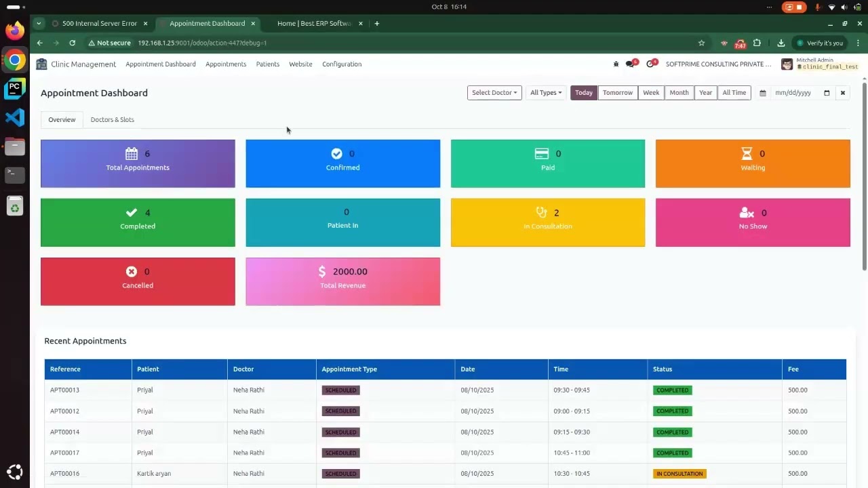Viewport: 868px width, 488px height.
Task: Switch to 500 Internal Server Error tab
Action: [x=100, y=23]
